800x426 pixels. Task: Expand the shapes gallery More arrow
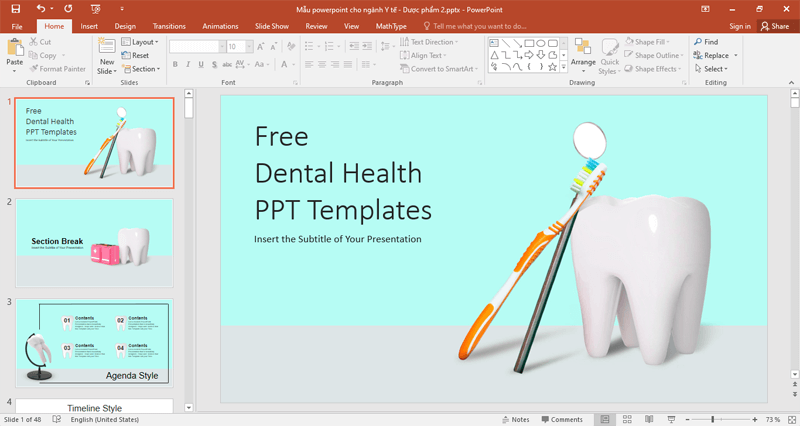pos(564,67)
